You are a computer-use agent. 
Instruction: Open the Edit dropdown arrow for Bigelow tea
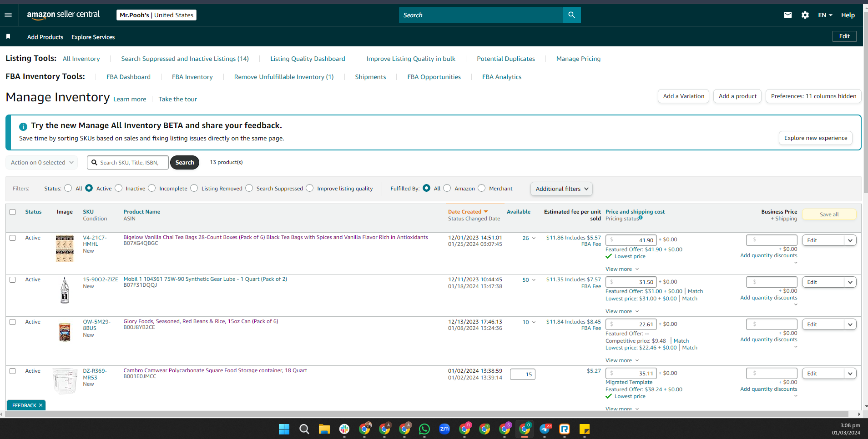click(x=850, y=240)
